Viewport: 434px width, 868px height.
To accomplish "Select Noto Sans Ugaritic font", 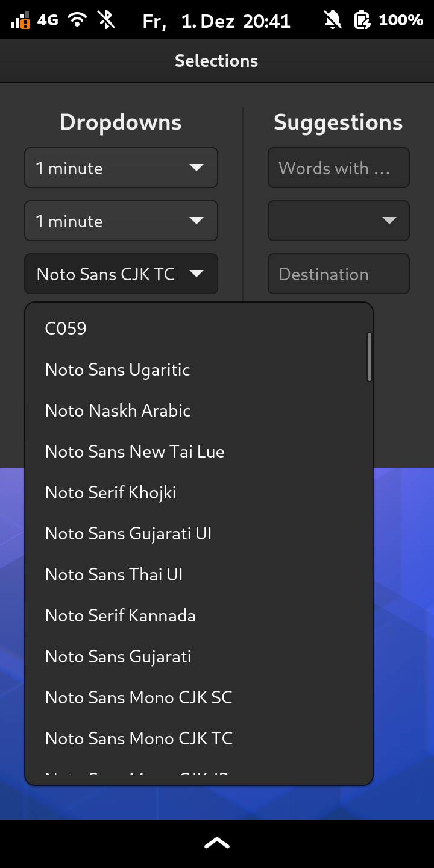I will (199, 370).
